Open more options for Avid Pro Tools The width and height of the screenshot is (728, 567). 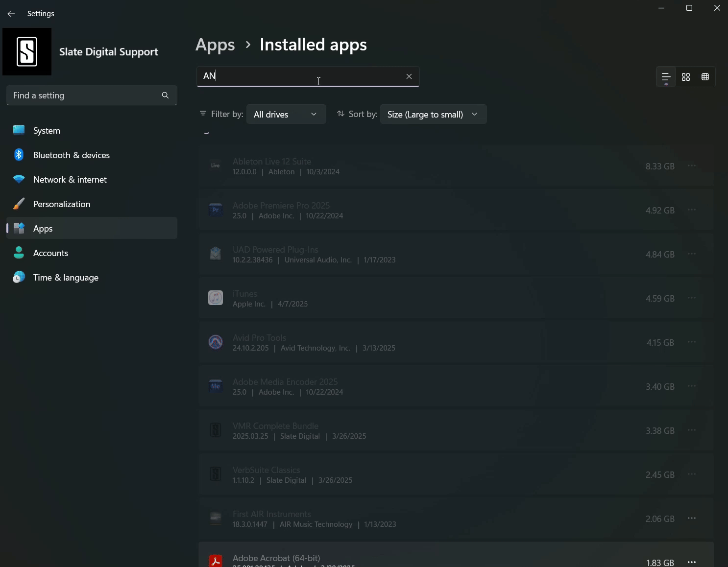[x=692, y=342]
